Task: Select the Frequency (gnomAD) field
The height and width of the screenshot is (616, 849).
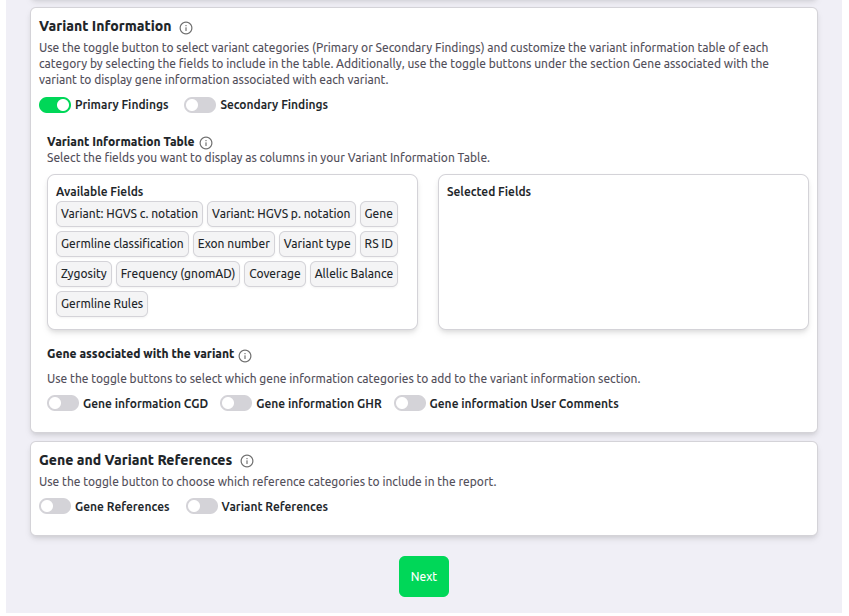Action: [178, 274]
